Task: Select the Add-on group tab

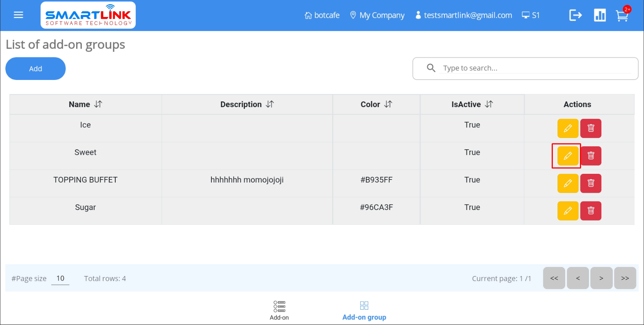Action: point(364,310)
